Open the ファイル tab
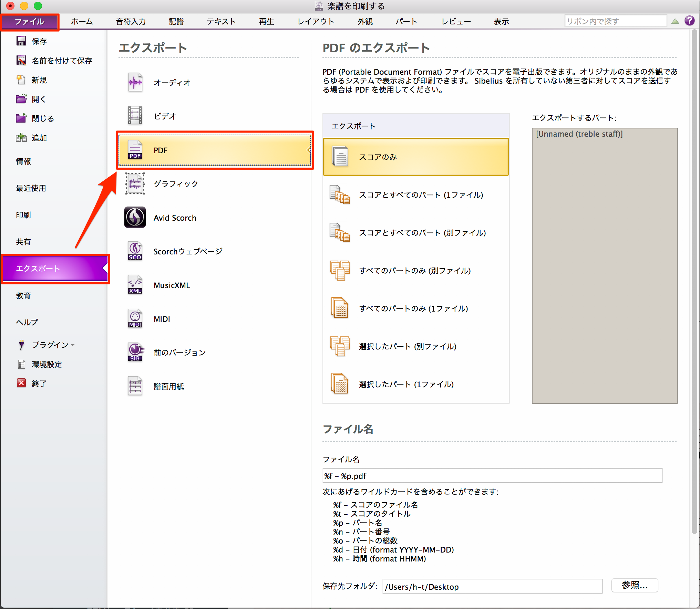The image size is (700, 609). click(x=29, y=22)
